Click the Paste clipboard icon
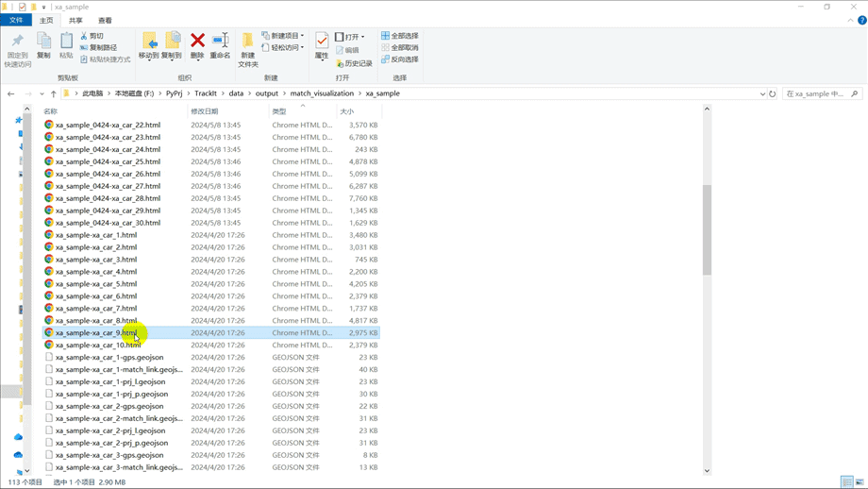This screenshot has width=868, height=489. click(x=66, y=41)
